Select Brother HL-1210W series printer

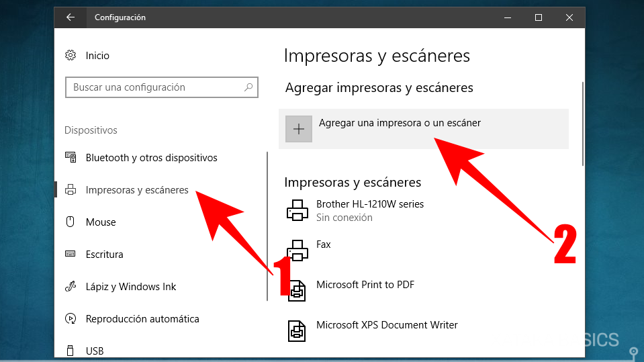[369, 204]
